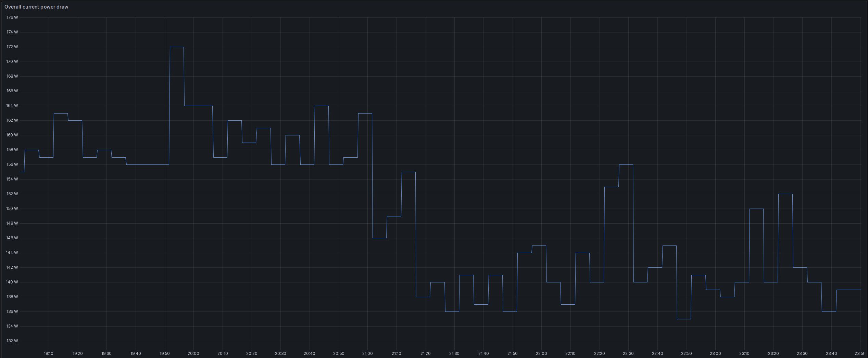The image size is (868, 358).
Task: Click the 164 W plateau around 20:40
Action: pos(322,106)
